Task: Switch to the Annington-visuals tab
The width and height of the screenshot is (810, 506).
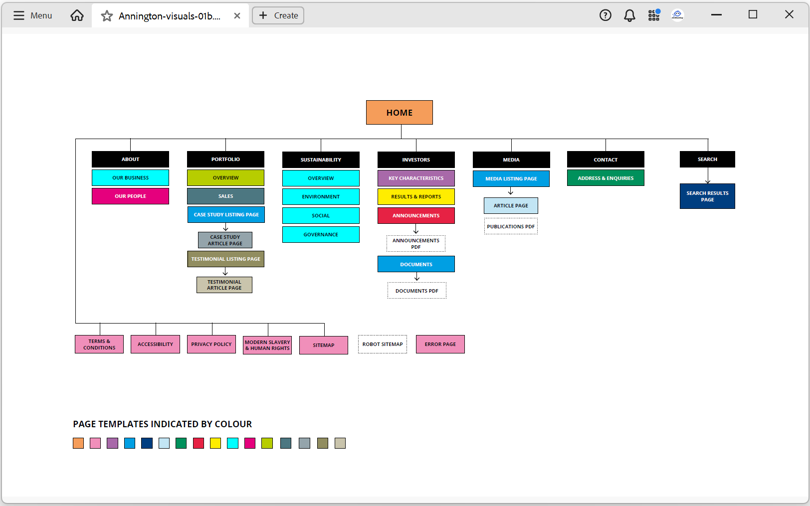Action: pyautogui.click(x=169, y=16)
